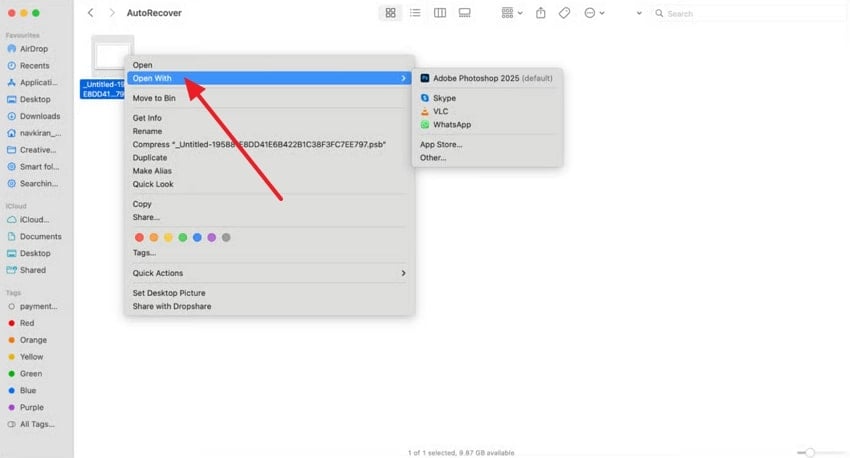Viewport: 850px width, 458px height.
Task: Apply the purple tag color dot
Action: point(211,237)
